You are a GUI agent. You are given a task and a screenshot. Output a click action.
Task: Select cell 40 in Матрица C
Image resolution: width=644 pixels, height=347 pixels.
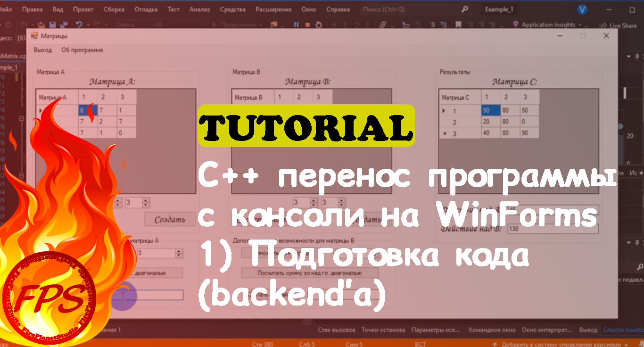coord(491,133)
